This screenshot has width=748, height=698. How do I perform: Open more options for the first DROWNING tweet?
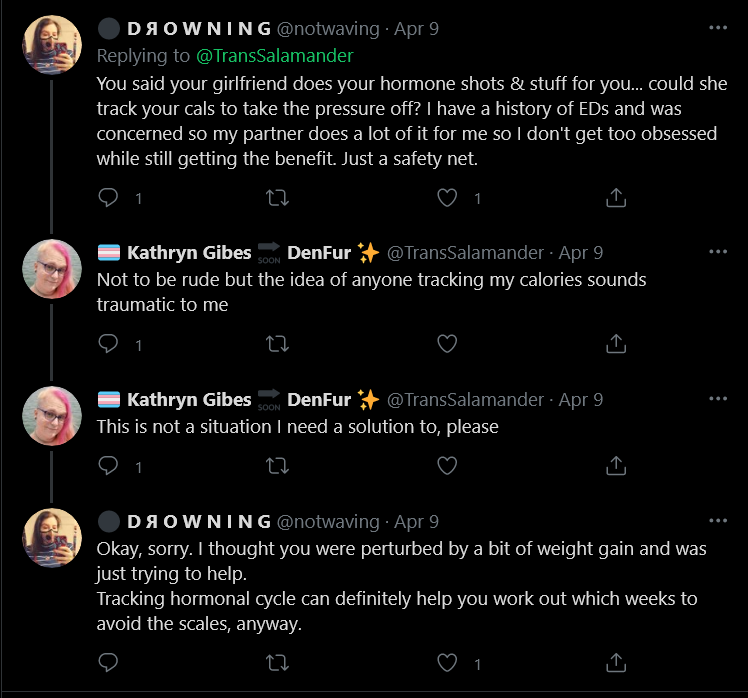[718, 28]
